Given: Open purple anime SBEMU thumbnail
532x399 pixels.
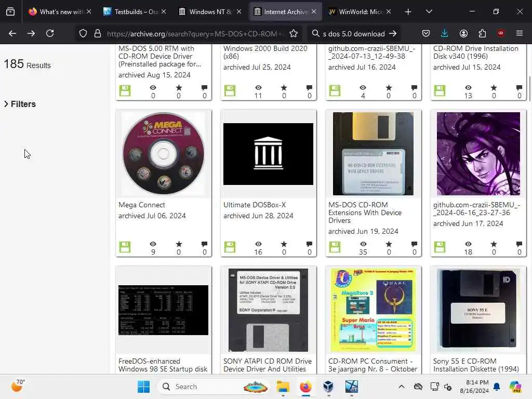Looking at the screenshot, I should click(478, 154).
